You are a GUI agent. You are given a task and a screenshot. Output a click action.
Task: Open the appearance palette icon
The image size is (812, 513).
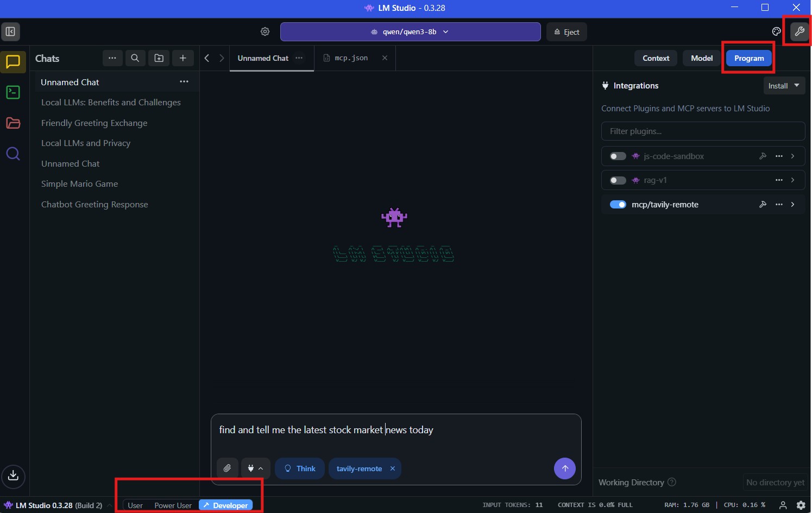pyautogui.click(x=776, y=31)
